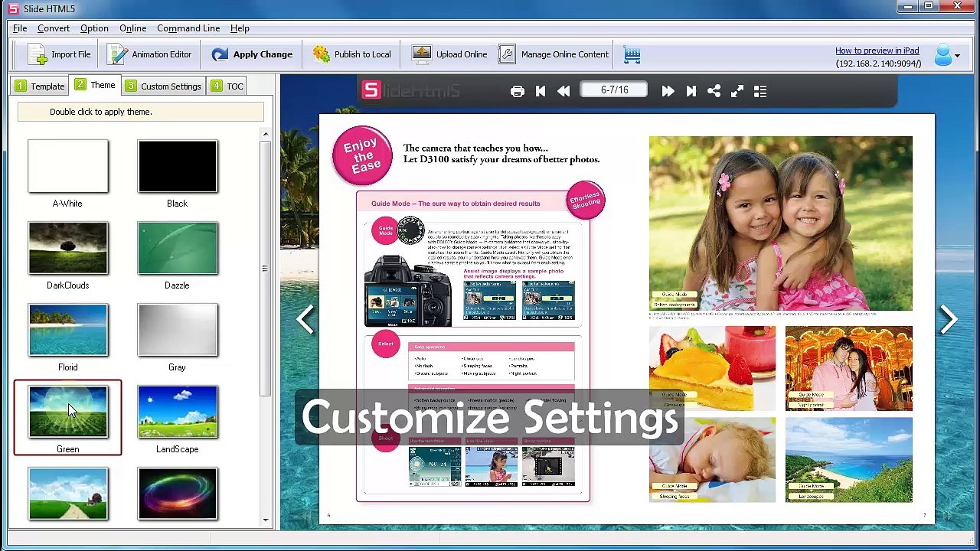The image size is (980, 551).
Task: Select the Florid theme thumbnail
Action: (68, 330)
